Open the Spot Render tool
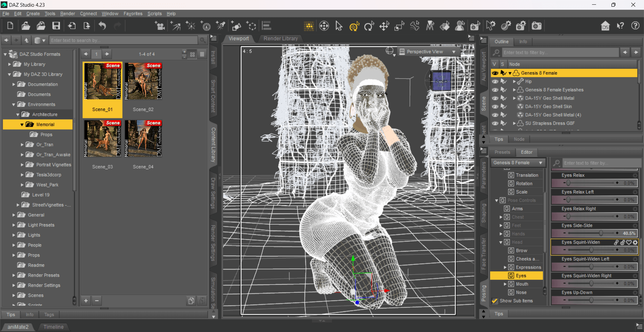The height and width of the screenshot is (332, 644). coord(475,26)
